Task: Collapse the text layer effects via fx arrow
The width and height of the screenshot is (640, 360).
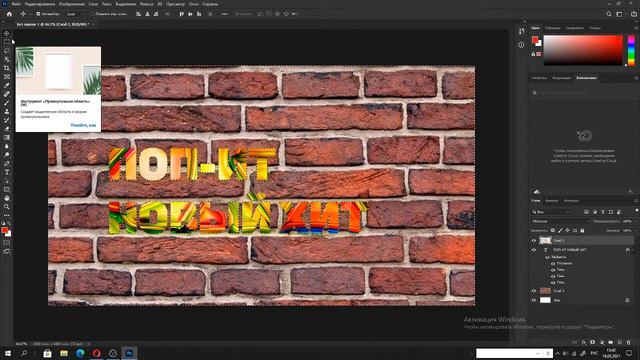Action: coord(632,249)
